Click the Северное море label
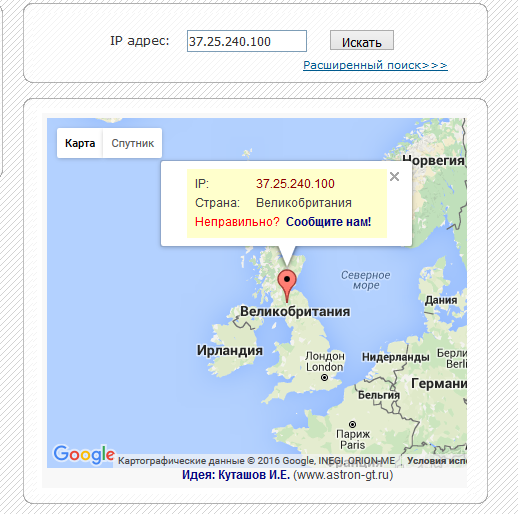Image resolution: width=518 pixels, height=514 pixels. click(x=366, y=280)
